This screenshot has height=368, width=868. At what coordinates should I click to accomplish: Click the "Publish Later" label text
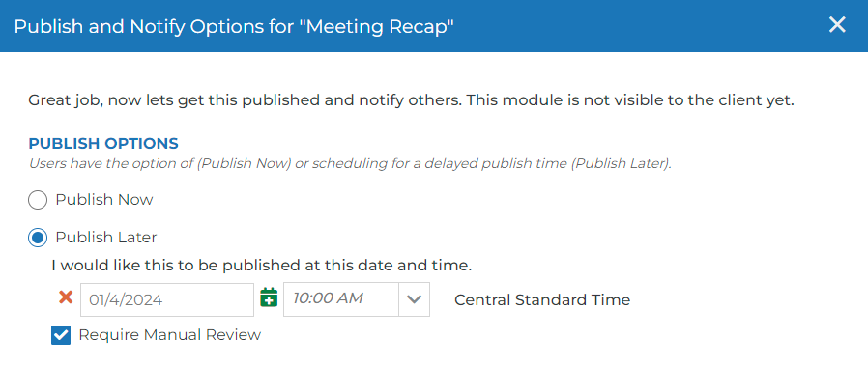click(x=106, y=238)
